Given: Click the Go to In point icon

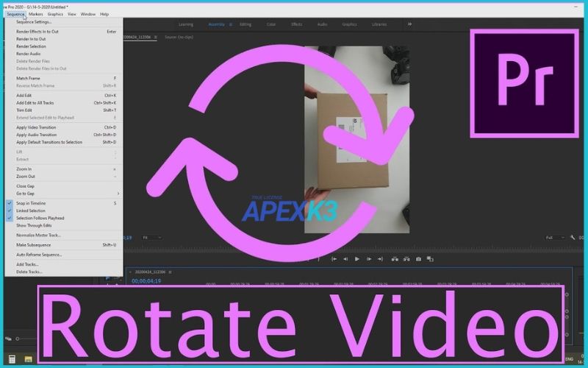Looking at the screenshot, I should pyautogui.click(x=334, y=259).
